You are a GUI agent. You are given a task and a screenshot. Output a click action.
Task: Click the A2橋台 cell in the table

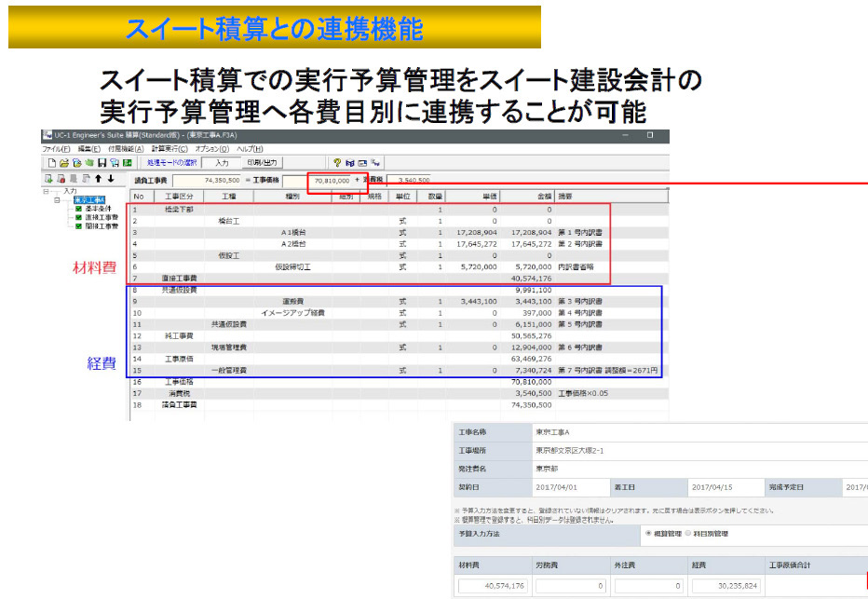coord(292,244)
